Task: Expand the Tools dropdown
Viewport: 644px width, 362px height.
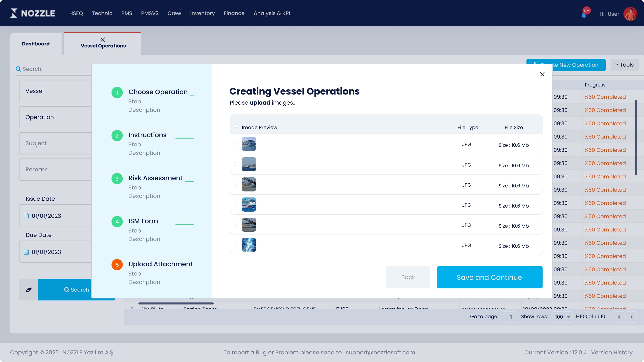Action: point(624,65)
